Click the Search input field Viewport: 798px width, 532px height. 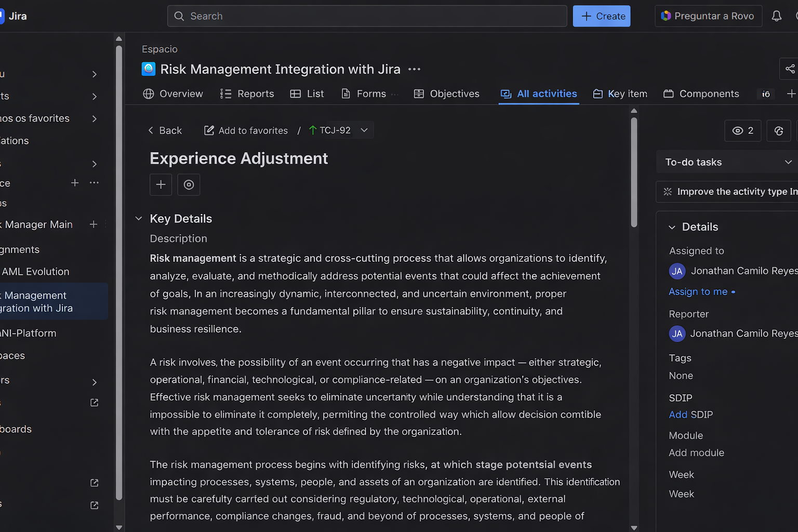coord(367,16)
